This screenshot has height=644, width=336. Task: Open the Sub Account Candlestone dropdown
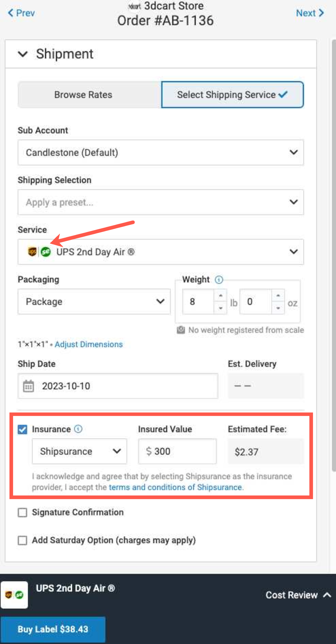pyautogui.click(x=161, y=152)
